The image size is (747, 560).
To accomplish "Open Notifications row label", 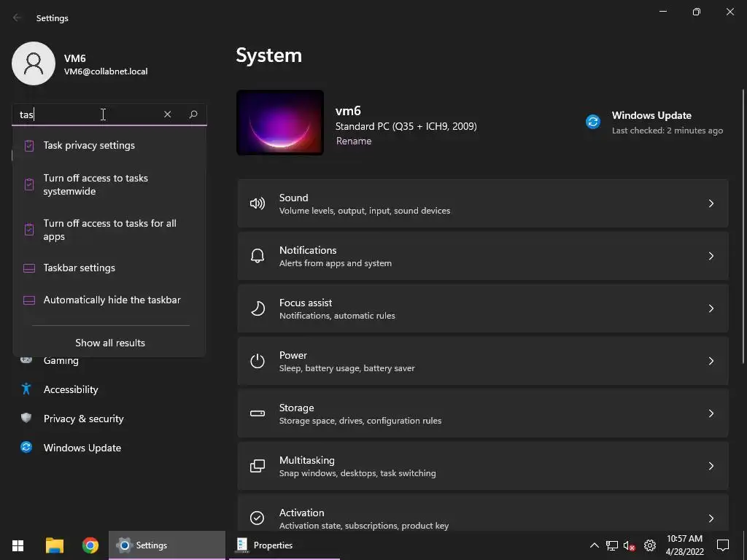I will (308, 250).
